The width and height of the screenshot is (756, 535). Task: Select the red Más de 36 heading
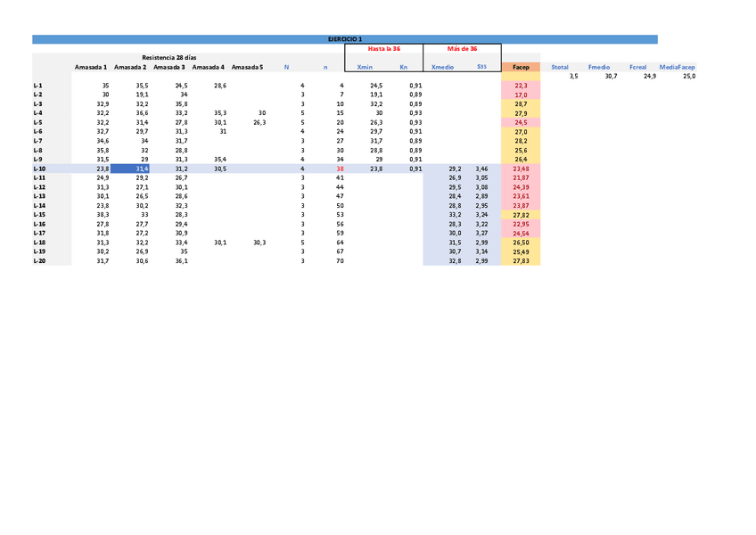462,49
